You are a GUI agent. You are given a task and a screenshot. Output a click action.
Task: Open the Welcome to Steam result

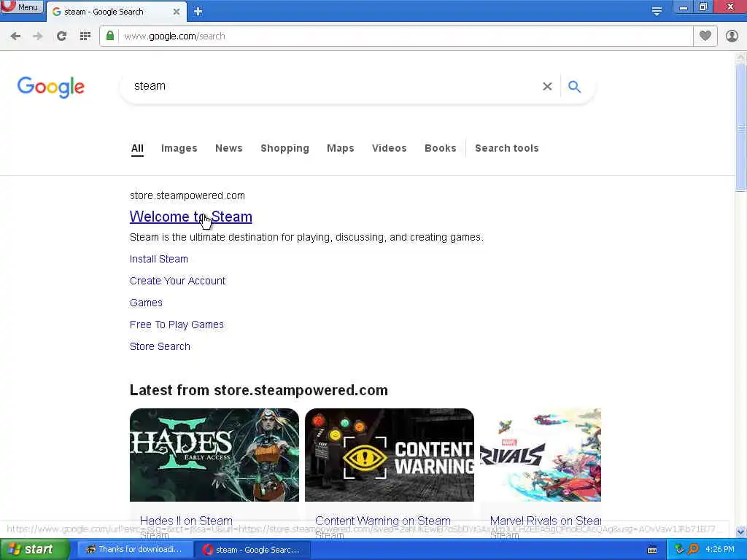[190, 217]
